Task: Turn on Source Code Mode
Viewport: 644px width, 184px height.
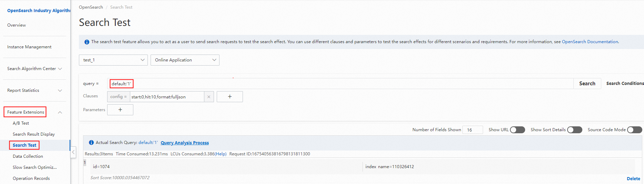Action: click(635, 130)
